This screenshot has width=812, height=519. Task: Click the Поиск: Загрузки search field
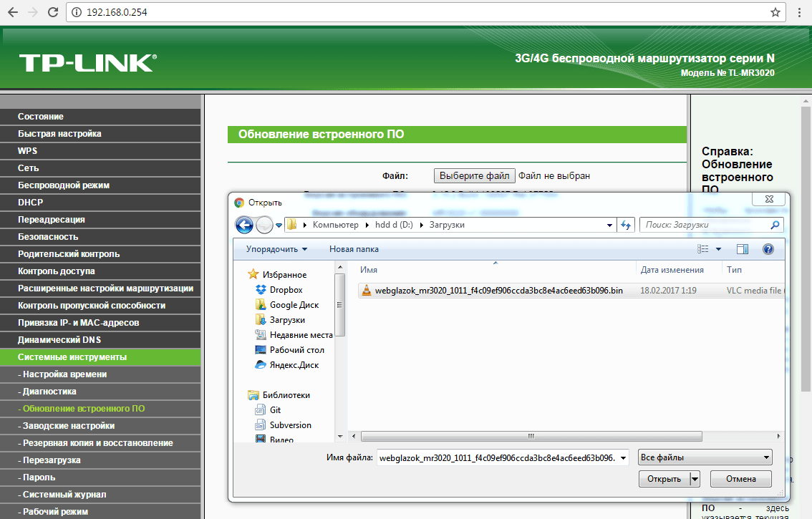703,225
